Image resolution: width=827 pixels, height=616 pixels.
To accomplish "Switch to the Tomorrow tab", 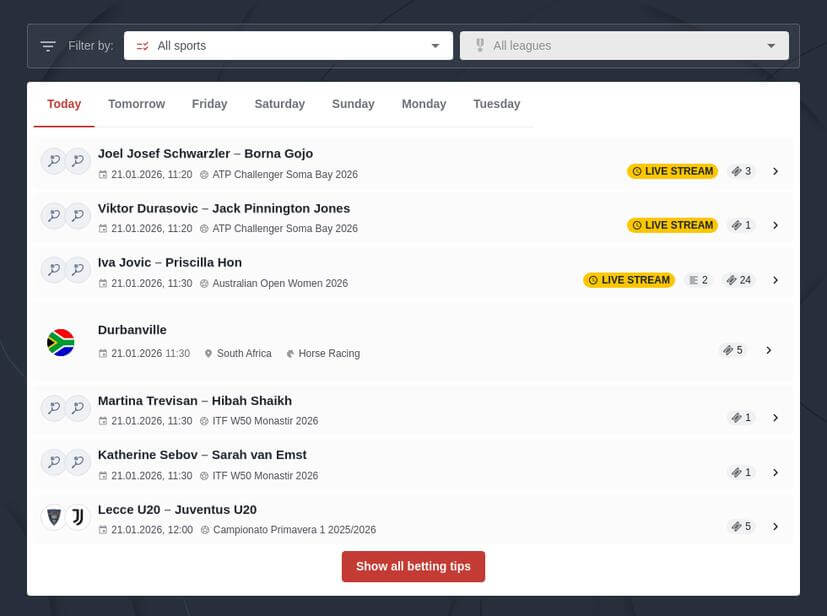I will point(136,104).
